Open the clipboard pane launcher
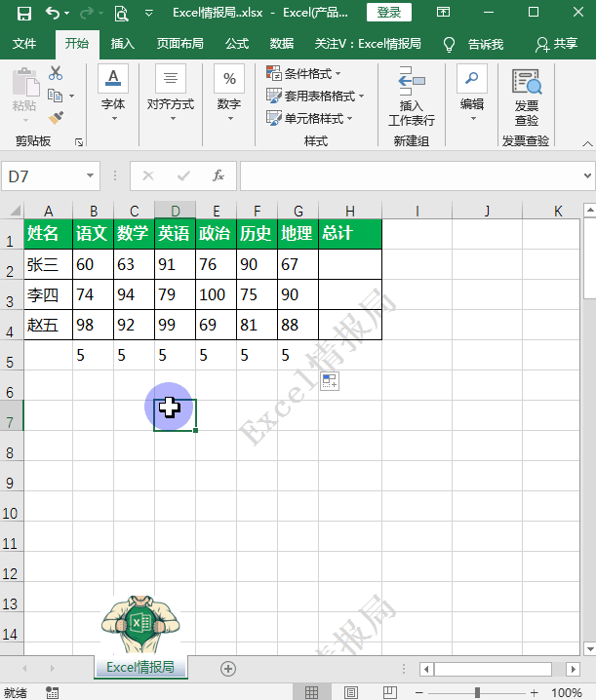Image resolution: width=596 pixels, height=700 pixels. (79, 142)
